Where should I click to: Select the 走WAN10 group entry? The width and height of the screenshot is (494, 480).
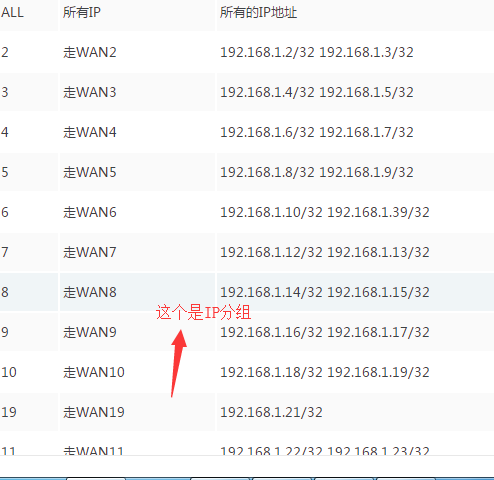pyautogui.click(x=247, y=372)
